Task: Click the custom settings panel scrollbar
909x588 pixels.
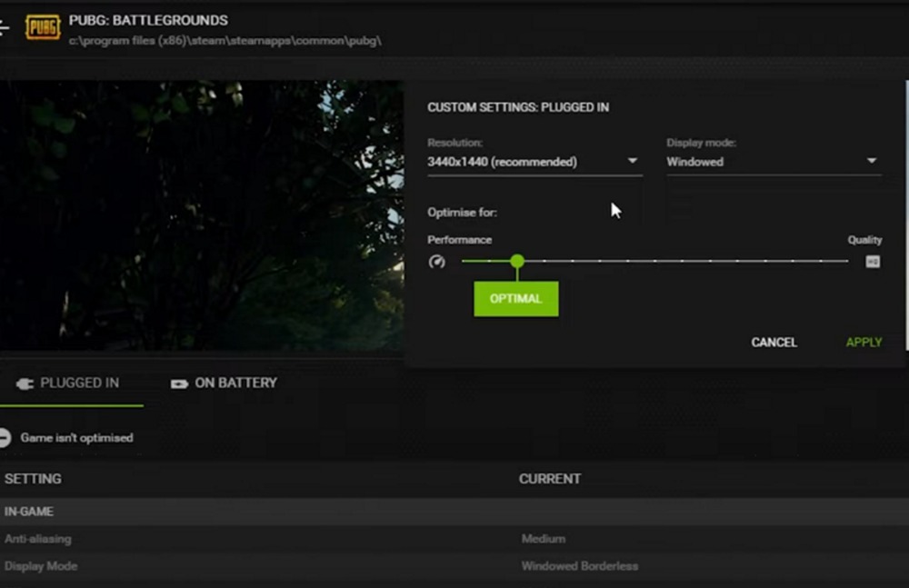Action: [906, 215]
